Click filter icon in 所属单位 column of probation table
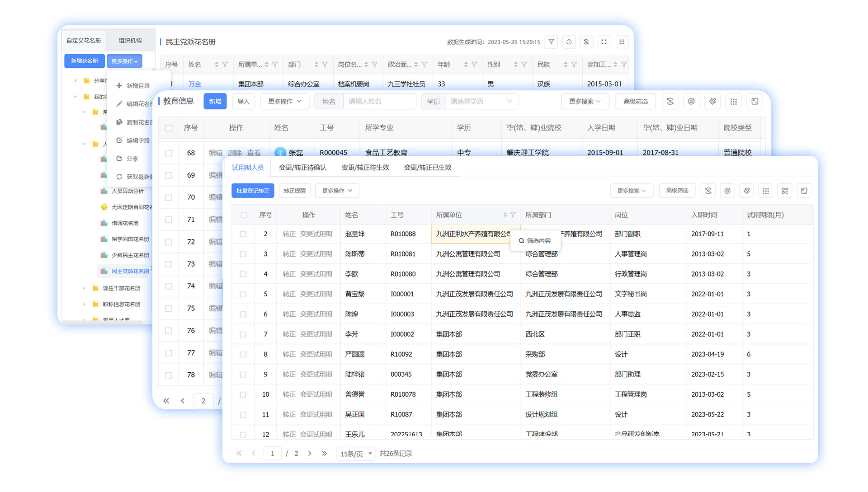The height and width of the screenshot is (492, 868). click(x=513, y=215)
